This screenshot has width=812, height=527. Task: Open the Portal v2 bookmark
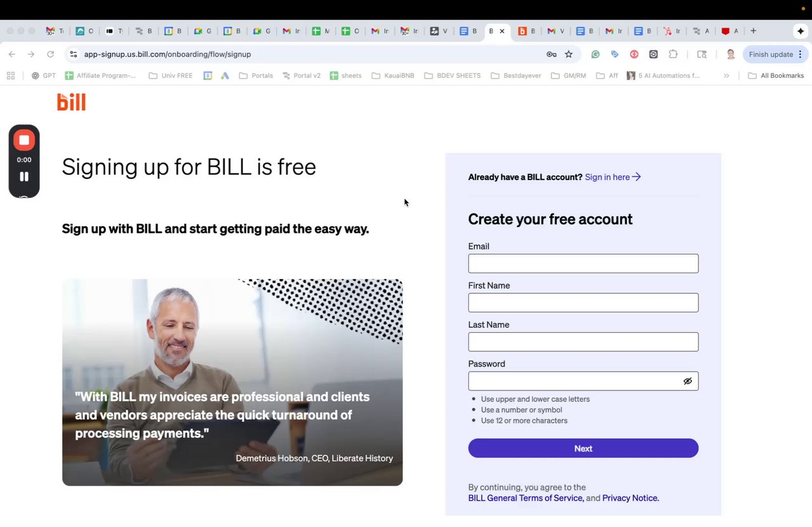coord(301,75)
